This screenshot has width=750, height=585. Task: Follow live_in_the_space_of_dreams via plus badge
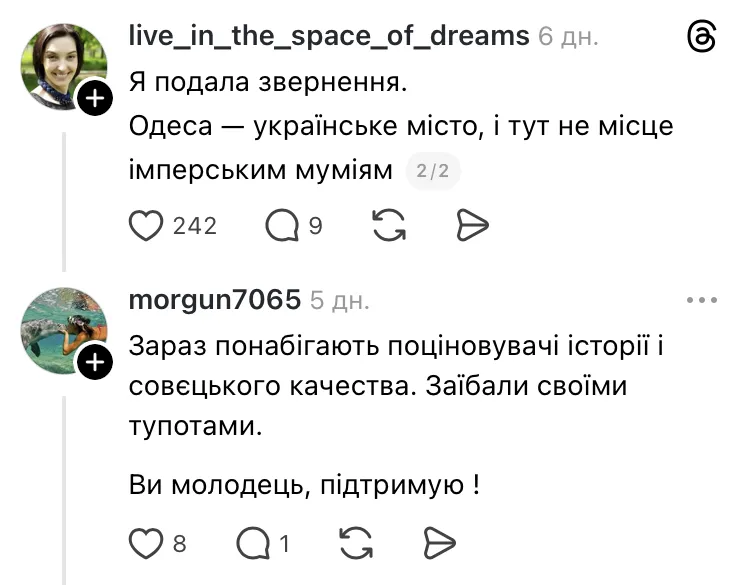tap(94, 99)
